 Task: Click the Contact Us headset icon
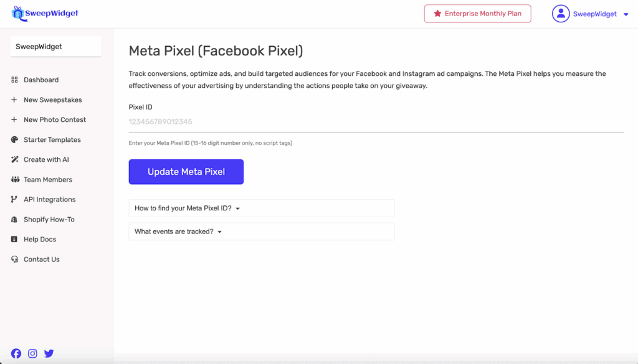[14, 259]
